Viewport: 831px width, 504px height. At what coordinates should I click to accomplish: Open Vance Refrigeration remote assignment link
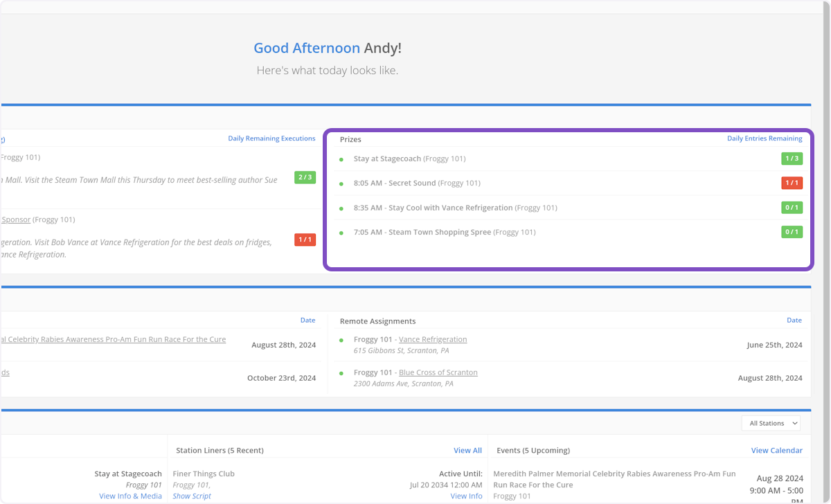point(433,339)
